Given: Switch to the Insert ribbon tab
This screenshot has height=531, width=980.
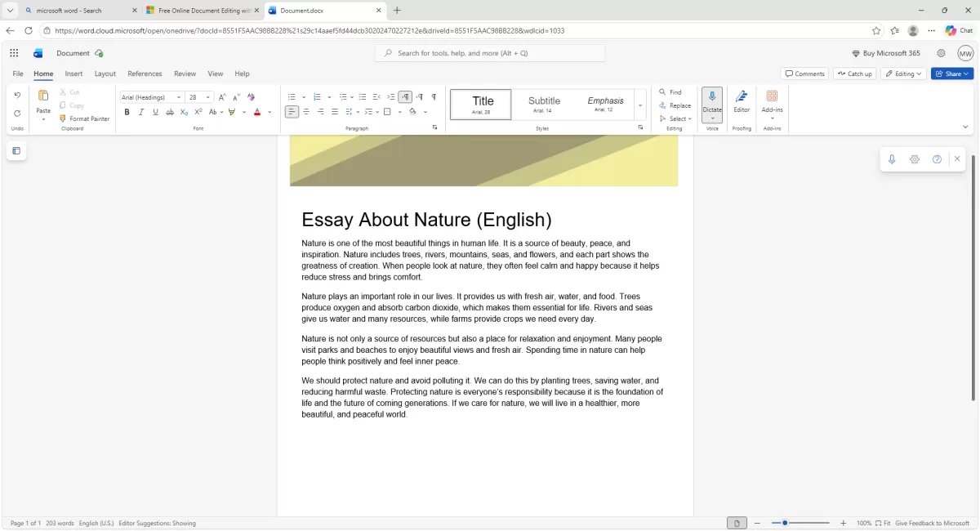Looking at the screenshot, I should (73, 74).
